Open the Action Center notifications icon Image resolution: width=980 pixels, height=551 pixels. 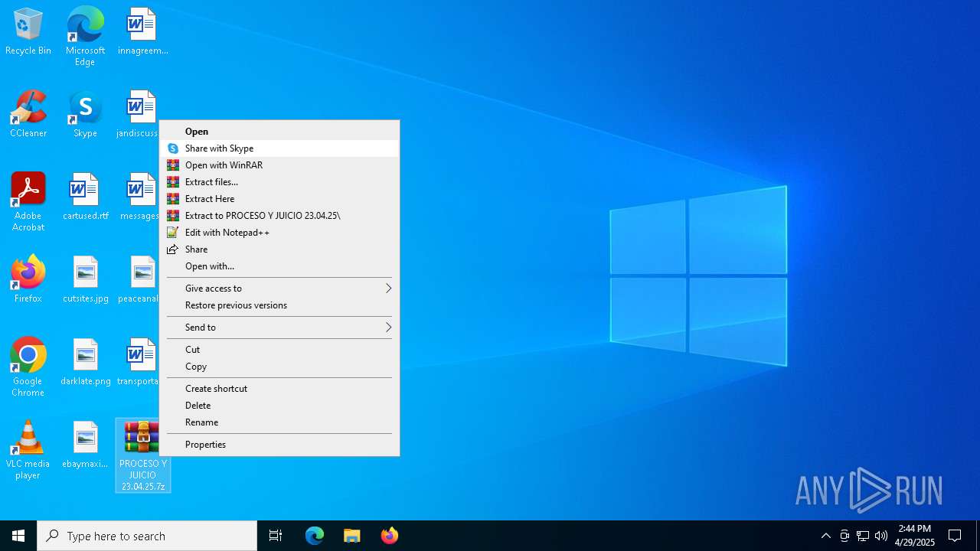pos(955,536)
